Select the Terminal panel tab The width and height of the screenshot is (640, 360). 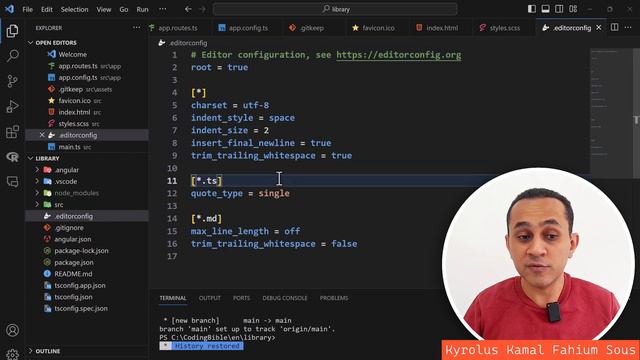[x=173, y=298]
